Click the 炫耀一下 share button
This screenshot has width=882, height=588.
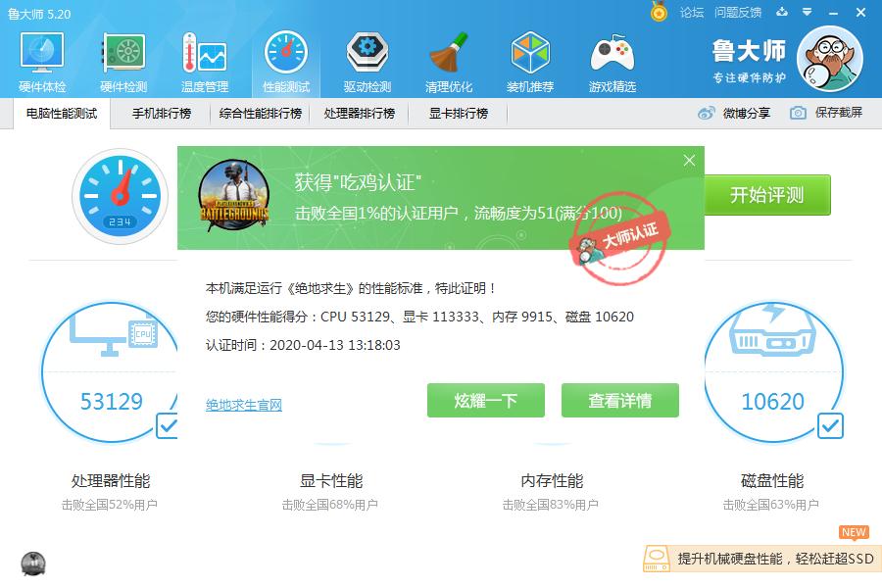(x=485, y=400)
